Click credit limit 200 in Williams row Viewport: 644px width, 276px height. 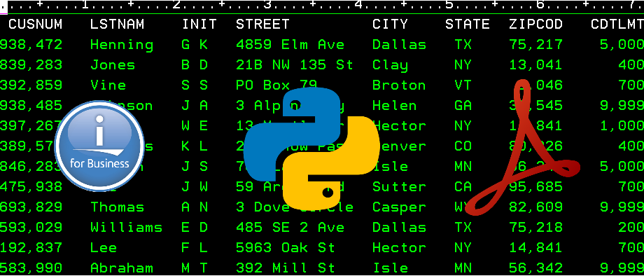631,227
